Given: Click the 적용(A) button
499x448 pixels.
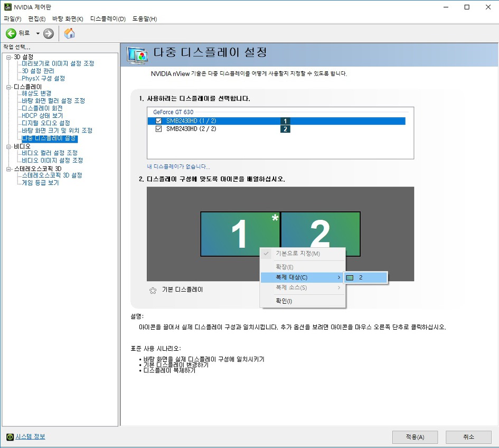Looking at the screenshot, I should coord(415,437).
